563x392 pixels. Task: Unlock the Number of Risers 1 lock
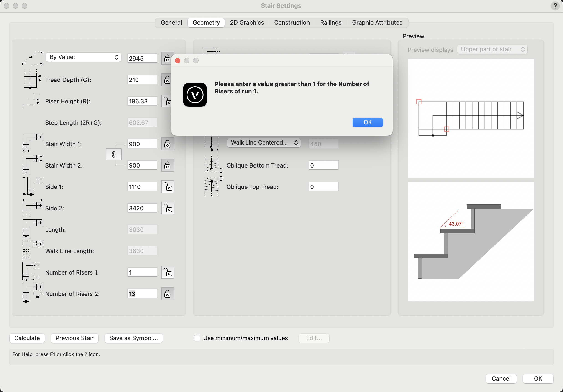pyautogui.click(x=167, y=272)
